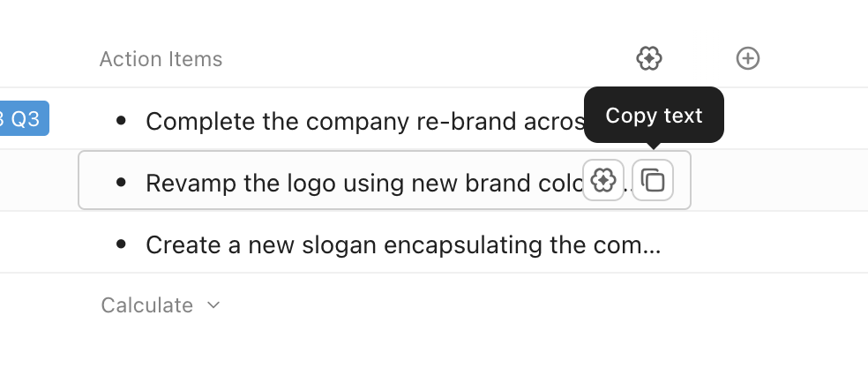
Task: Click the bullet before Create a new slogan
Action: click(122, 244)
